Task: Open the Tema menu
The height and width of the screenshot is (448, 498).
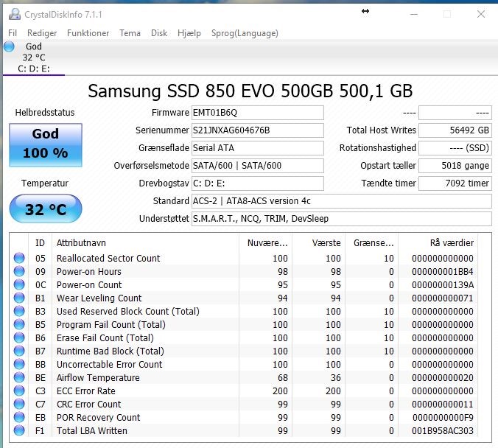Action: point(130,33)
